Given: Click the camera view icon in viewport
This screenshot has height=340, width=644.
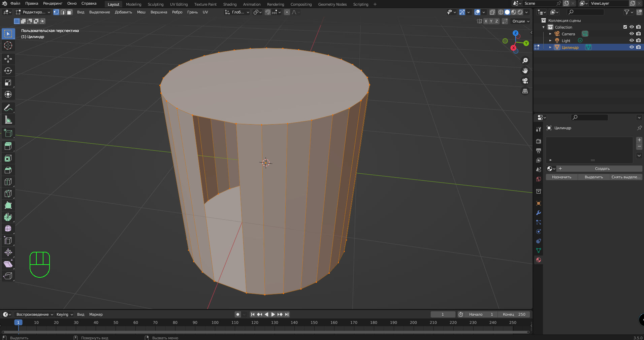Looking at the screenshot, I should [x=525, y=81].
